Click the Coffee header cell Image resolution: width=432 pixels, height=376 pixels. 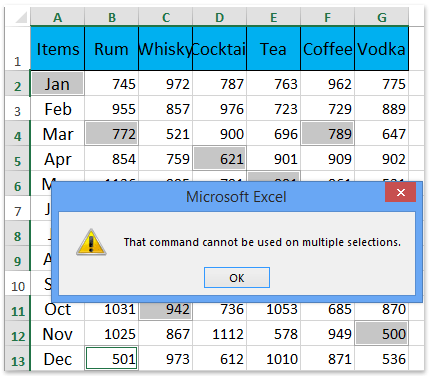[328, 49]
